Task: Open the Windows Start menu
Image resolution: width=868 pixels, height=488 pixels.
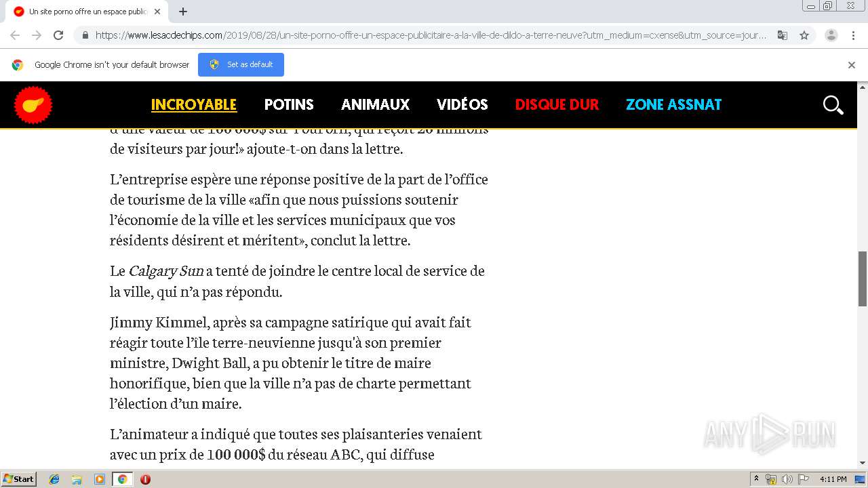Action: [19, 479]
